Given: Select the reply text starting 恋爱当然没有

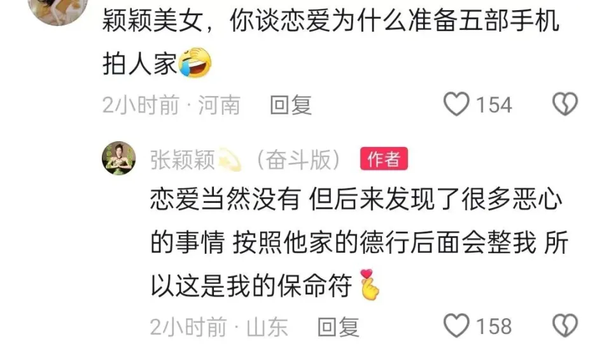Looking at the screenshot, I should [359, 243].
